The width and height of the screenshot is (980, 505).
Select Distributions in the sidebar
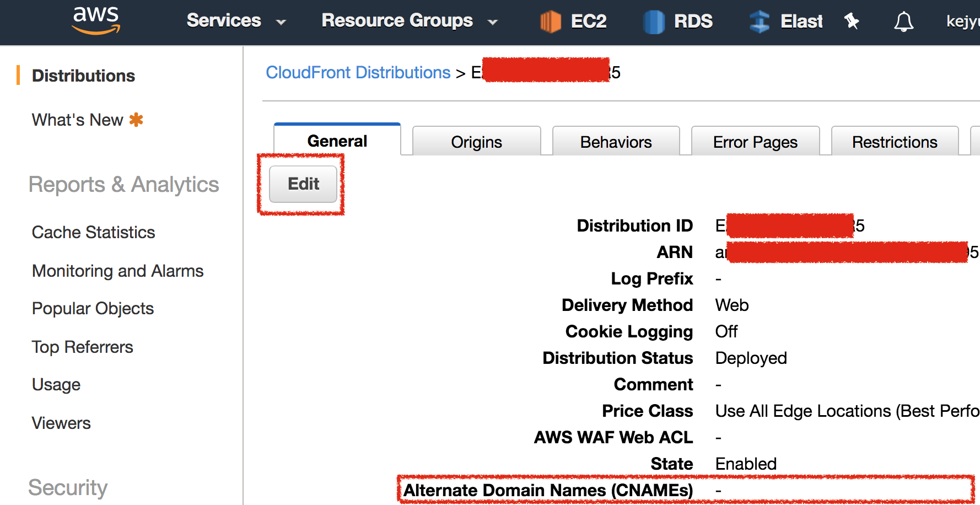(83, 76)
